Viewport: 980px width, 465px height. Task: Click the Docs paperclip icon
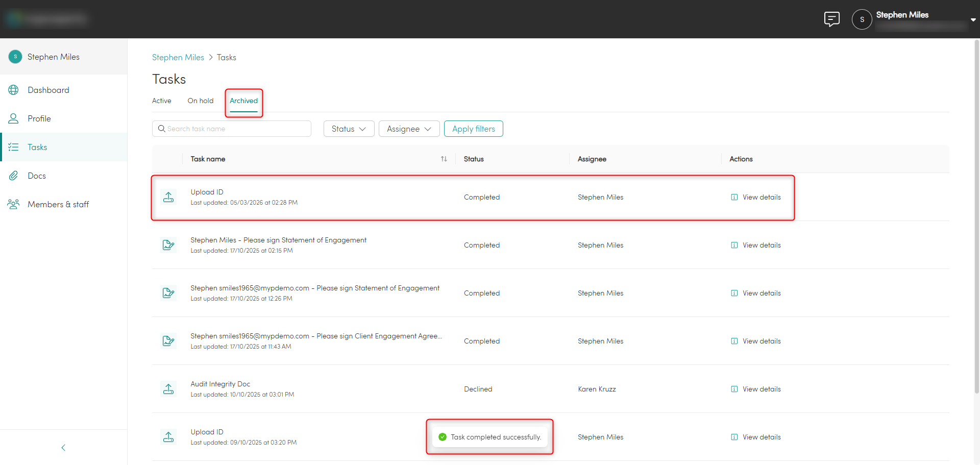[14, 176]
